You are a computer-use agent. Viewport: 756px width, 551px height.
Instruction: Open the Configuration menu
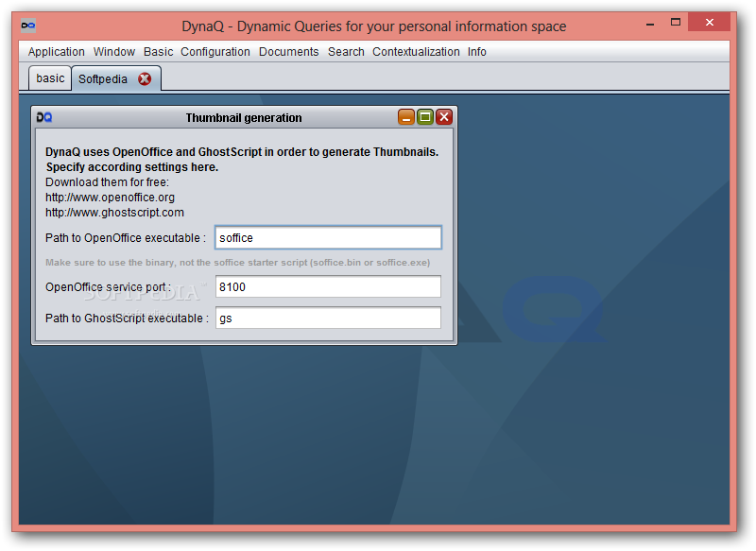[215, 52]
